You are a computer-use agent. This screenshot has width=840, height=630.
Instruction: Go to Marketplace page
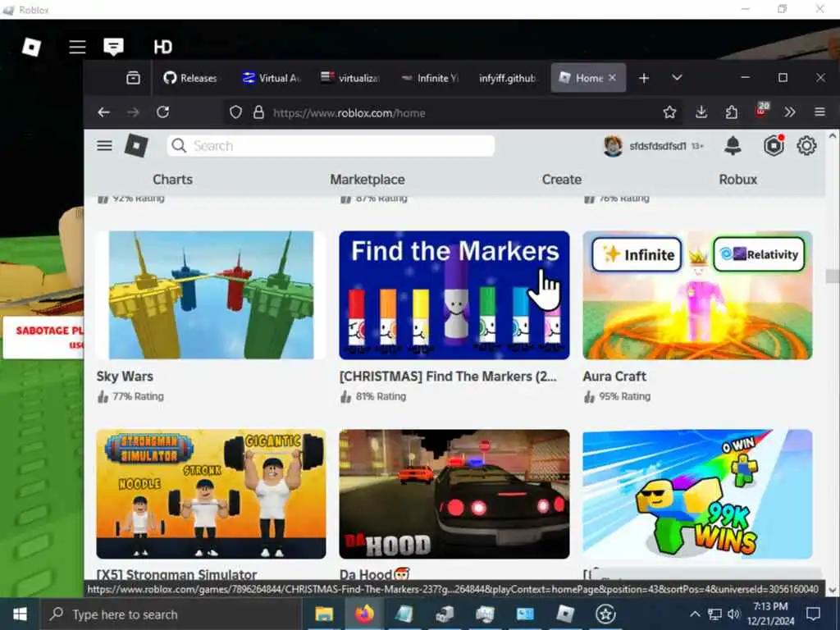point(367,180)
